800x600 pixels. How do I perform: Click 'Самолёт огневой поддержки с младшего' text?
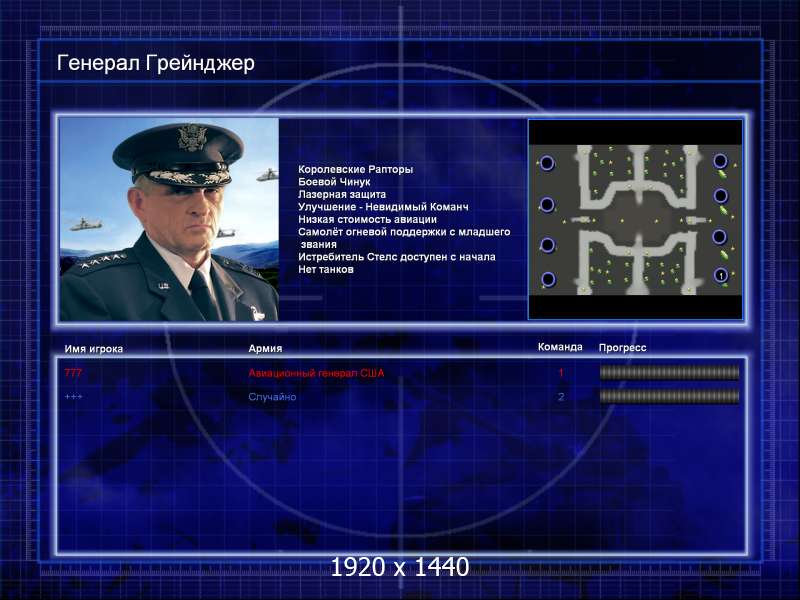(404, 232)
